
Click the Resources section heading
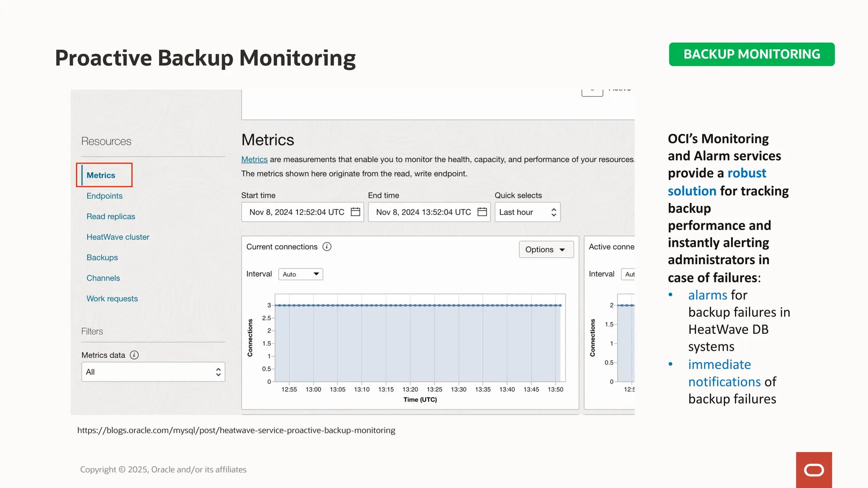point(106,141)
